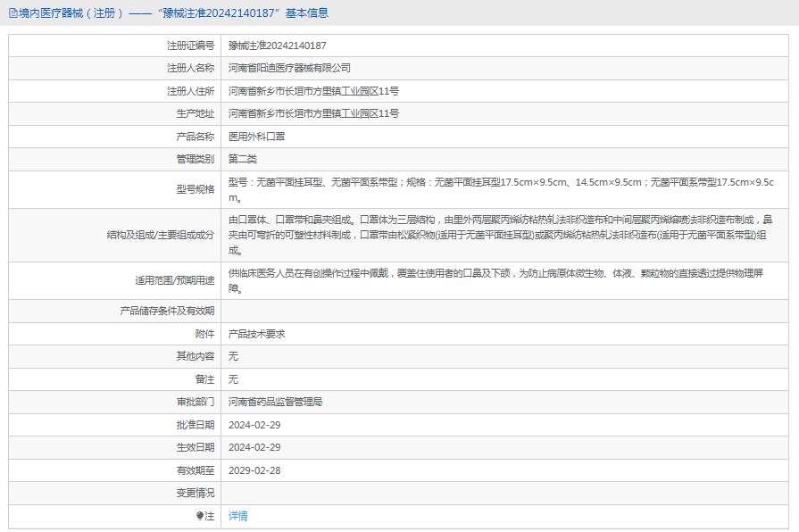
Task: Click the 型号规格 row label
Action: (x=196, y=189)
